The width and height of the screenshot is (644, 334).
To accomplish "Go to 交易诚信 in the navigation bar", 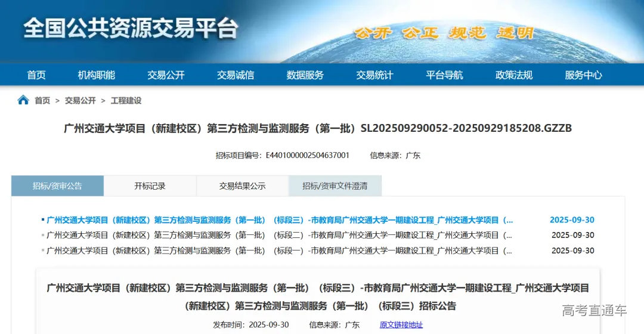I will (236, 75).
